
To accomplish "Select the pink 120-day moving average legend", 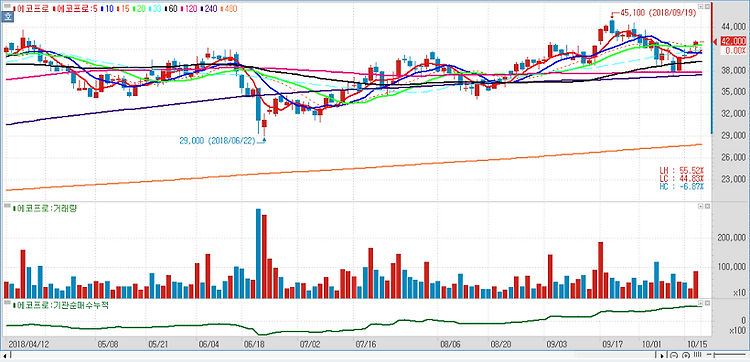I will click(190, 9).
